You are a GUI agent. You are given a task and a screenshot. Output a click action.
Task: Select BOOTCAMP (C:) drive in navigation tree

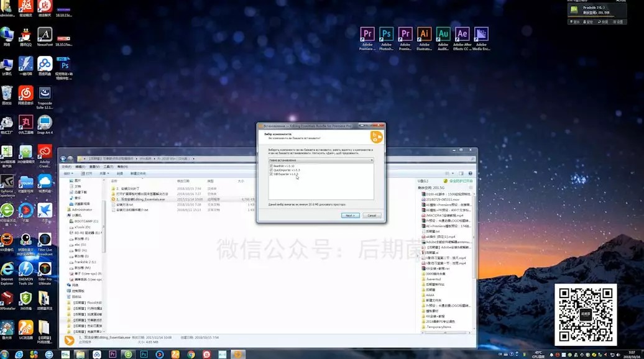click(x=84, y=221)
